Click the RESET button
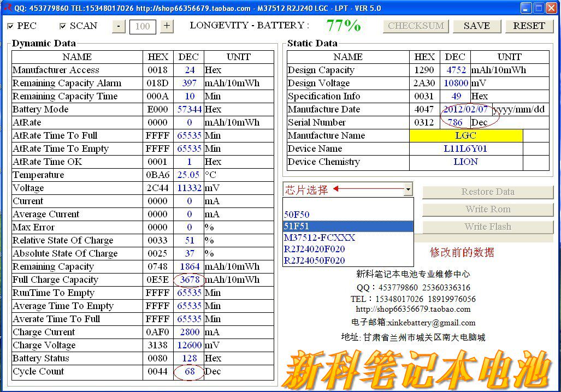The width and height of the screenshot is (561, 392). [528, 26]
